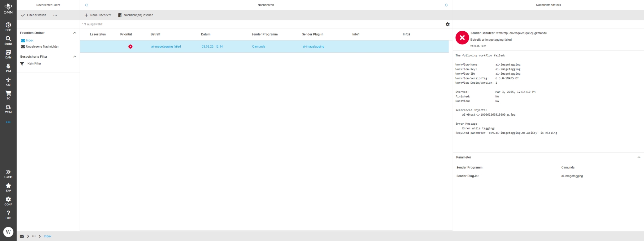Open the CM module
644x241 pixels.
[x=8, y=82]
